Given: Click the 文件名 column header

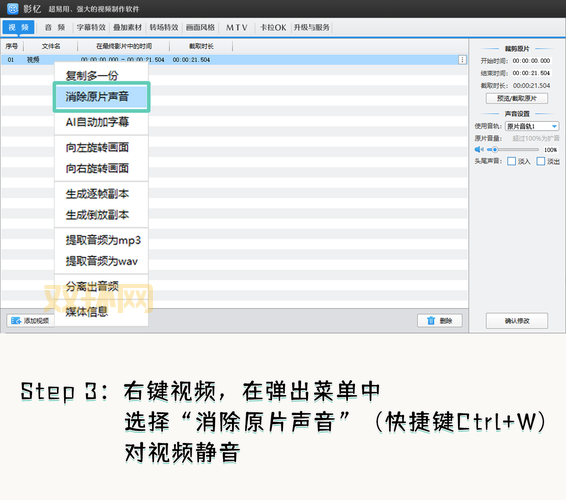Looking at the screenshot, I should (51, 46).
